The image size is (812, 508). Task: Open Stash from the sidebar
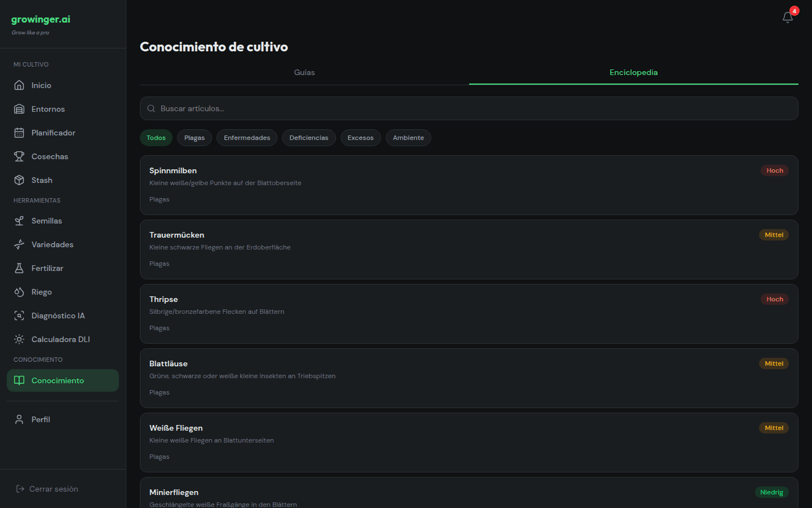(x=63, y=180)
